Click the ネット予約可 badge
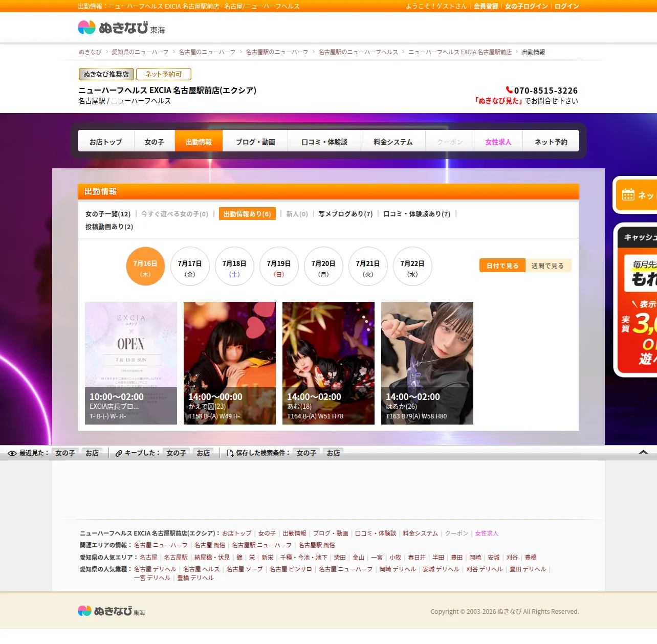 coord(164,74)
